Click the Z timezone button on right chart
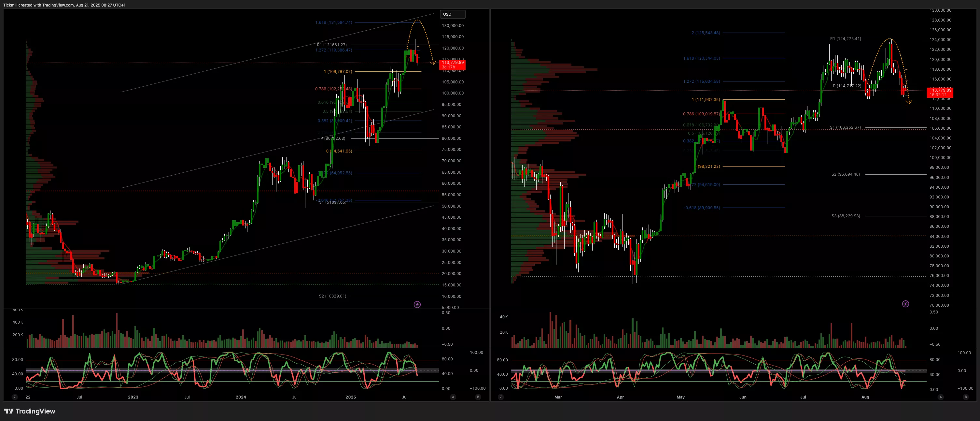 pyautogui.click(x=501, y=397)
